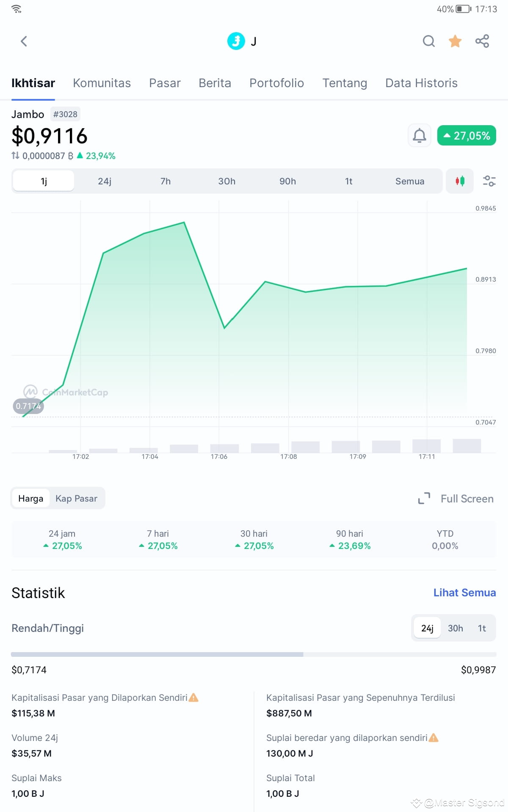This screenshot has height=812, width=508.
Task: Tap the Full Screen label
Action: coord(467,499)
